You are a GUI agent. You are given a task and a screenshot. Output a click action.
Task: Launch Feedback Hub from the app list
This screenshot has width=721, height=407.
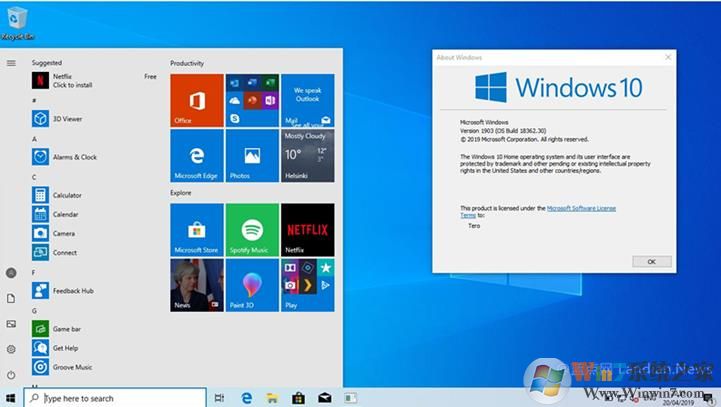click(x=72, y=290)
